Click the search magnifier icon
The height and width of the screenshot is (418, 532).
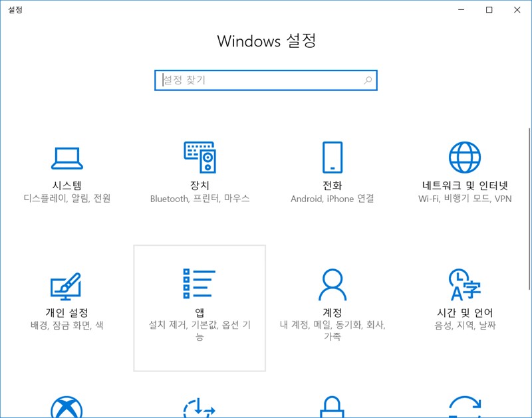[x=368, y=80]
